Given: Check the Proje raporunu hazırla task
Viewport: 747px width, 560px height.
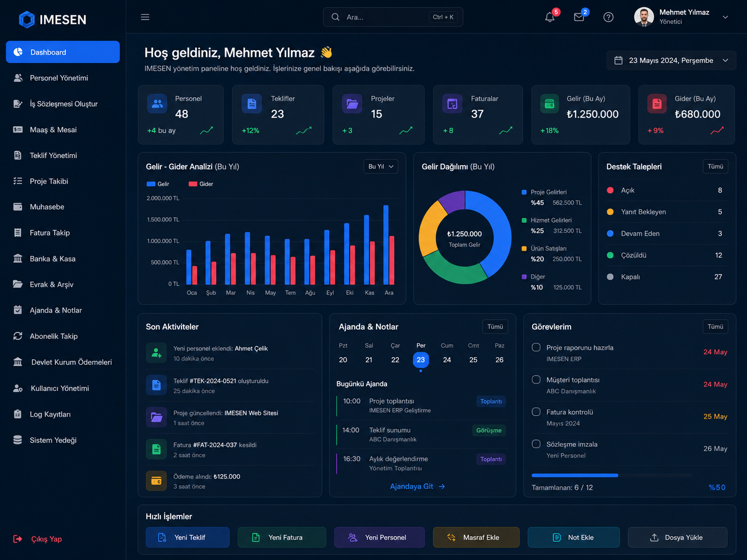Looking at the screenshot, I should [x=536, y=348].
